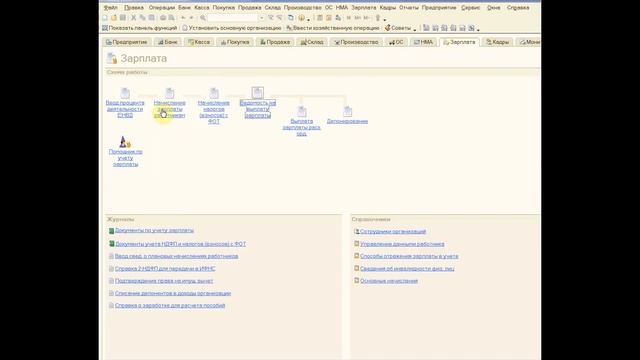Open Справка о заработке для расчета пособий
This screenshot has width=640, height=360.
170,306
